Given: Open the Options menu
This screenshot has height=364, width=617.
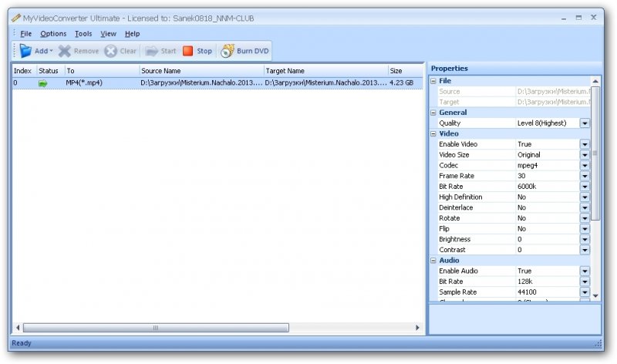Looking at the screenshot, I should (x=53, y=34).
